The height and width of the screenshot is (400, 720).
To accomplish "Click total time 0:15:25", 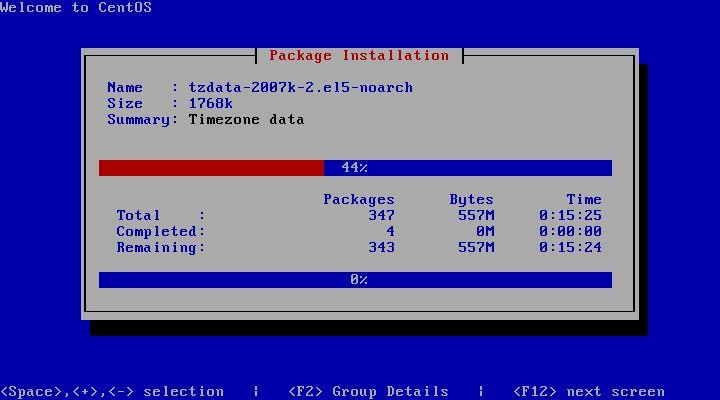I will pyautogui.click(x=570, y=215).
